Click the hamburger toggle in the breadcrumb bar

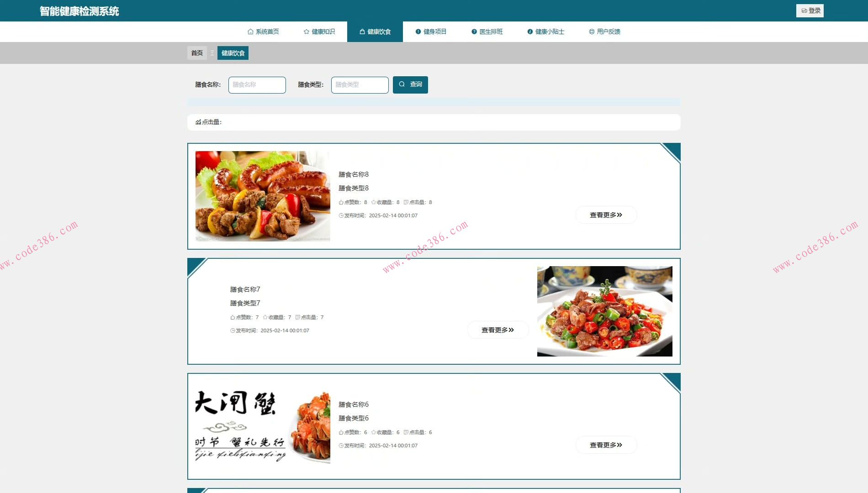(x=212, y=52)
